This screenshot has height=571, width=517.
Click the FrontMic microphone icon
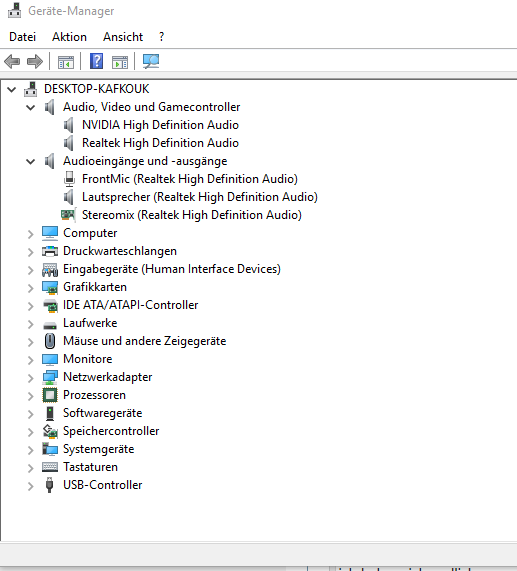[x=69, y=179]
